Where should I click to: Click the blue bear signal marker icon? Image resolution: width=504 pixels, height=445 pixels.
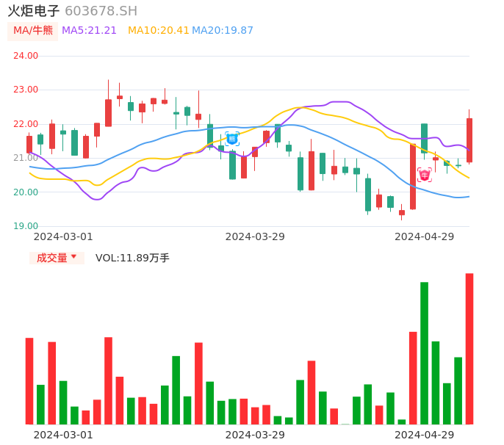(232, 138)
